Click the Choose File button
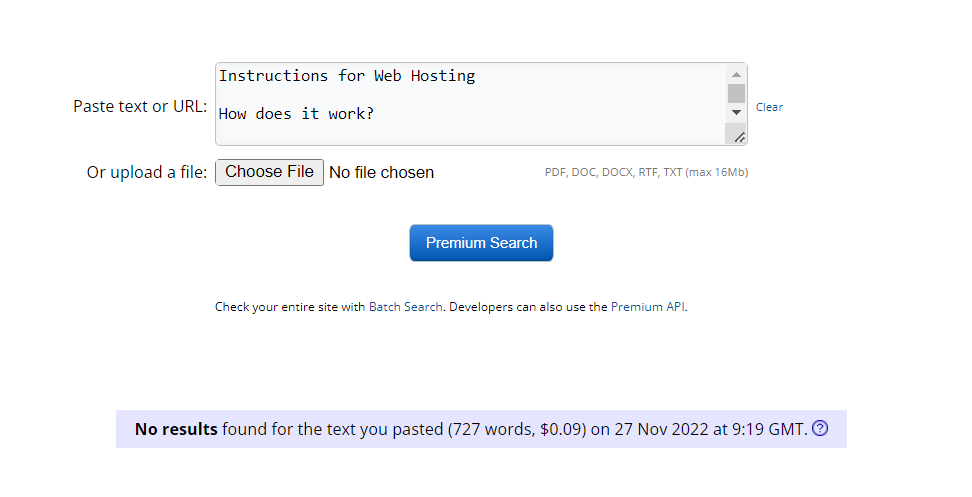Viewport: 972px width, 497px height. (270, 172)
